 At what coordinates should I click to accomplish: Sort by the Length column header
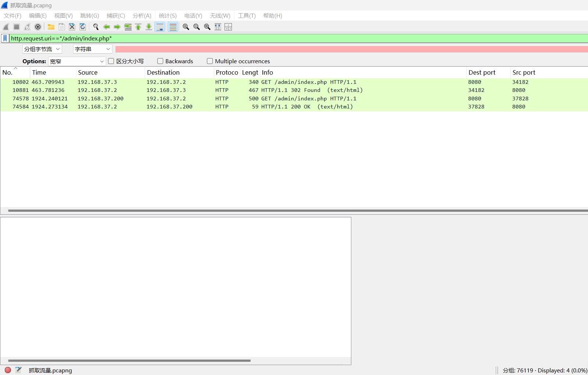(x=250, y=72)
